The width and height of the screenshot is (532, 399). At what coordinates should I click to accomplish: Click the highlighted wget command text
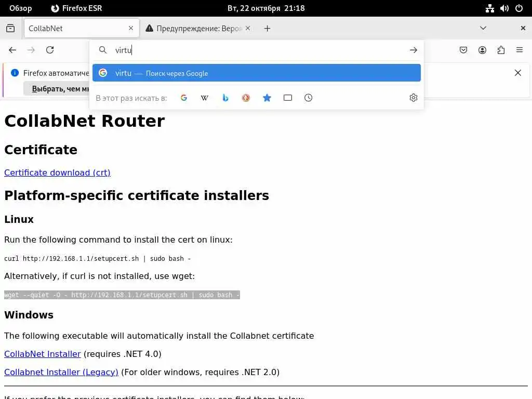click(122, 295)
